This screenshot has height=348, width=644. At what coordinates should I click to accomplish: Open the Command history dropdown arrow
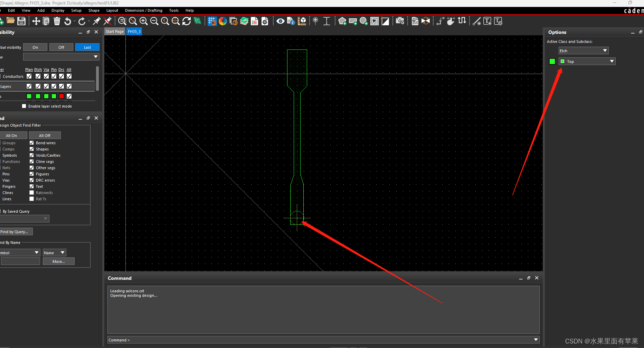coord(536,340)
